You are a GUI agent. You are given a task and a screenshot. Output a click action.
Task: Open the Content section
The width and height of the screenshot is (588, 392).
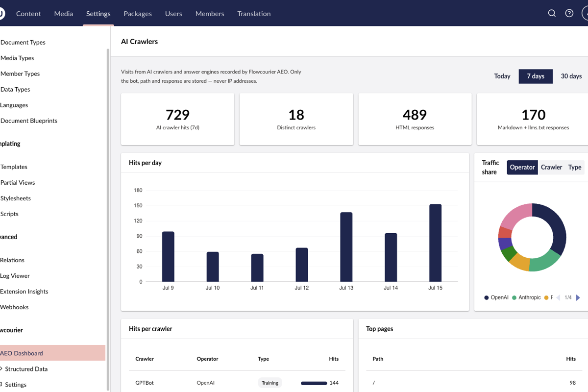pos(28,14)
